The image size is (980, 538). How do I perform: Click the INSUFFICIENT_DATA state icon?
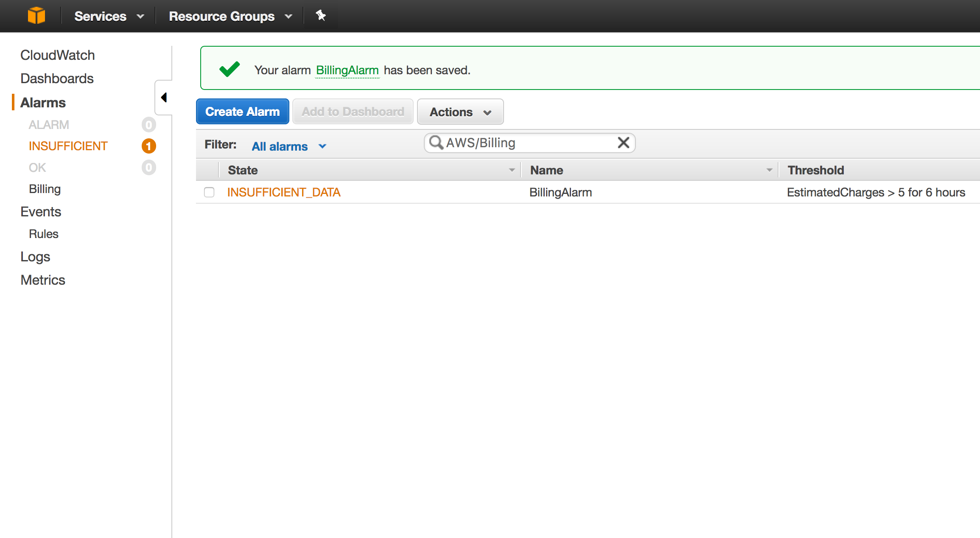(283, 192)
